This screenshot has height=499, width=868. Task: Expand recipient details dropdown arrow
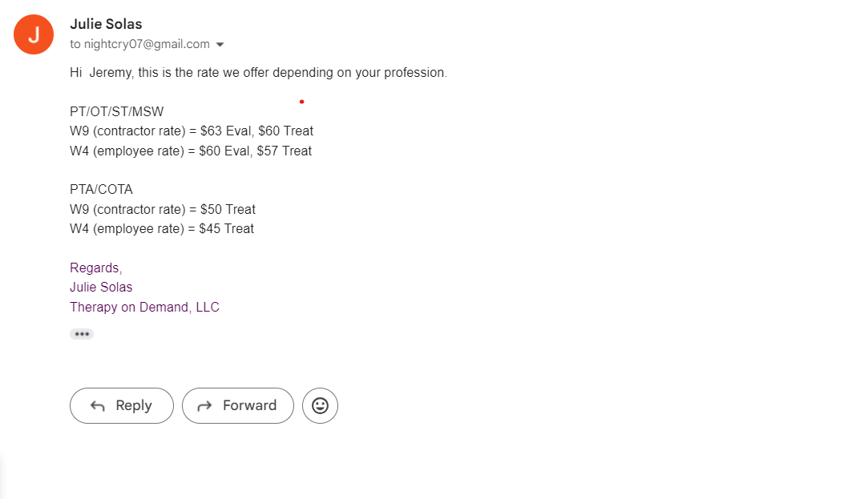pos(220,45)
